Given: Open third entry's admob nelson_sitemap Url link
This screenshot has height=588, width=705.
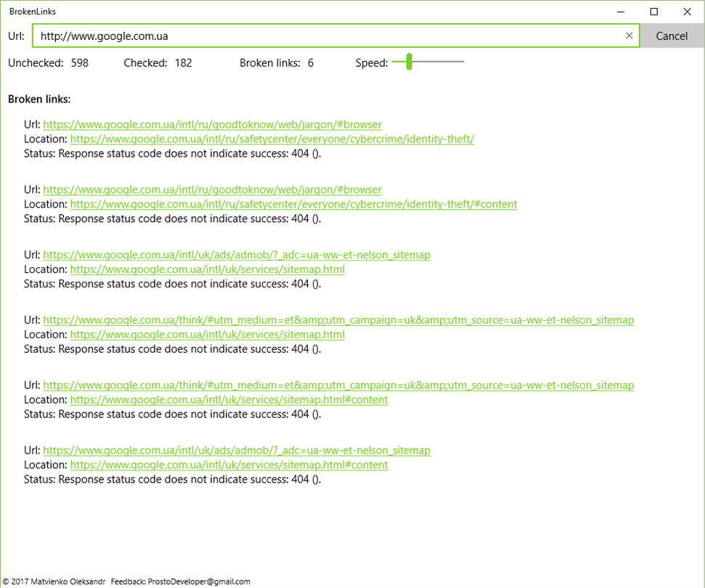Looking at the screenshot, I should [237, 255].
